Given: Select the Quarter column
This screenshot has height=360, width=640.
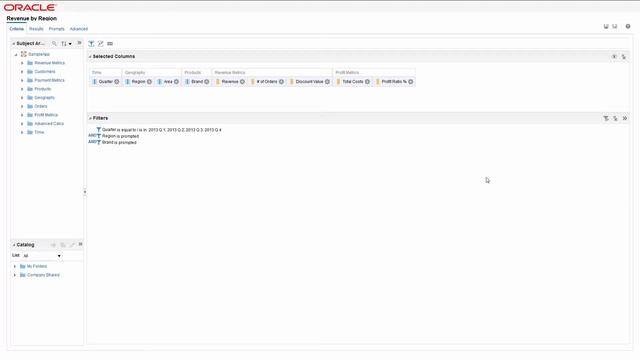Looking at the screenshot, I should click(x=105, y=82).
